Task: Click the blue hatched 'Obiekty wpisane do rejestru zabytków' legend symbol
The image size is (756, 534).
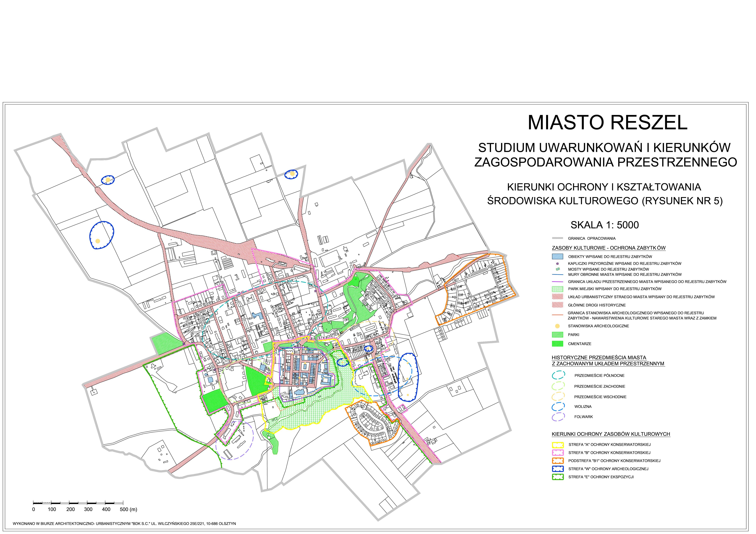Action: [x=558, y=256]
